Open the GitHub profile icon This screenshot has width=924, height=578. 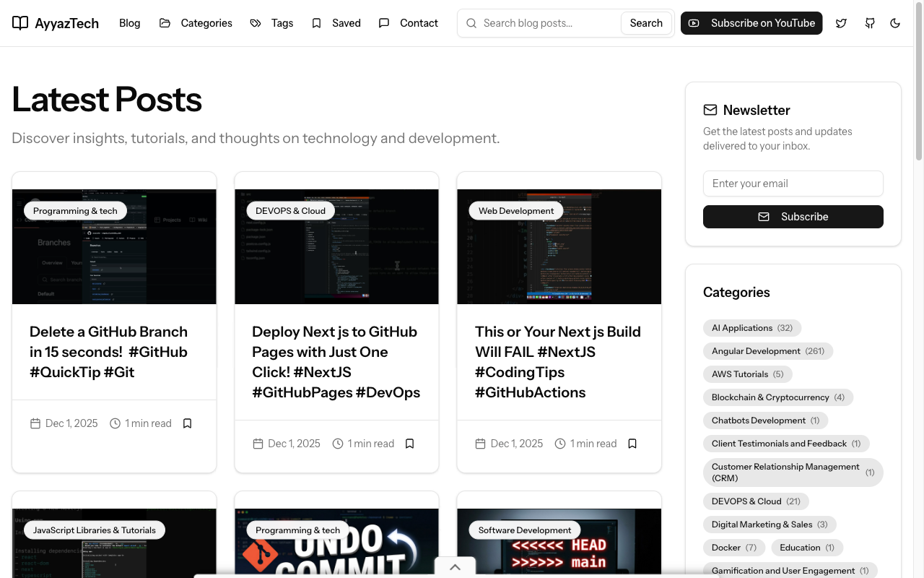pos(869,23)
